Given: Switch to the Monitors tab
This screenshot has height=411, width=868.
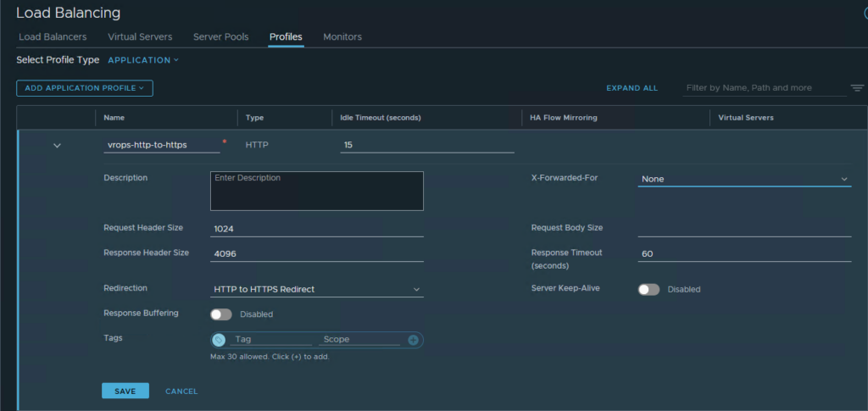Looking at the screenshot, I should (x=342, y=37).
